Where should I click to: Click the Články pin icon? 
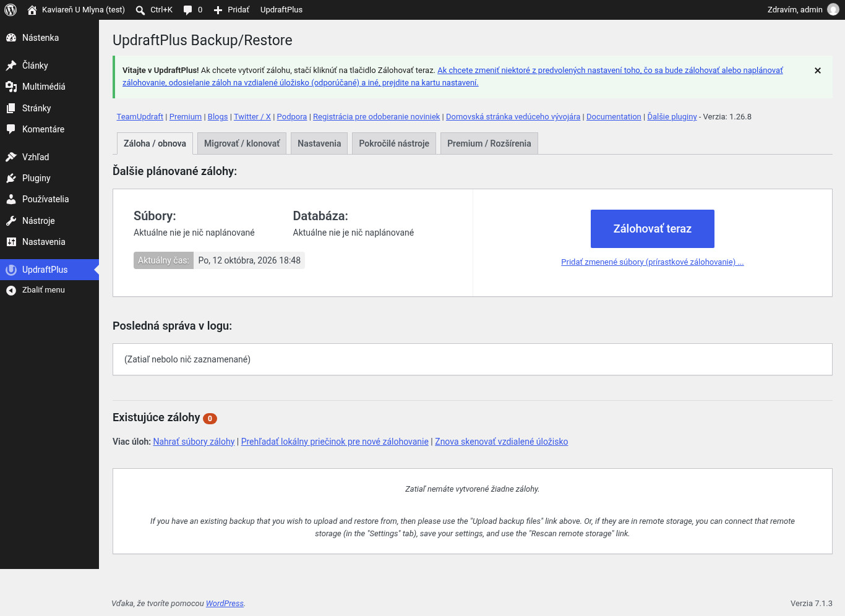click(11, 66)
